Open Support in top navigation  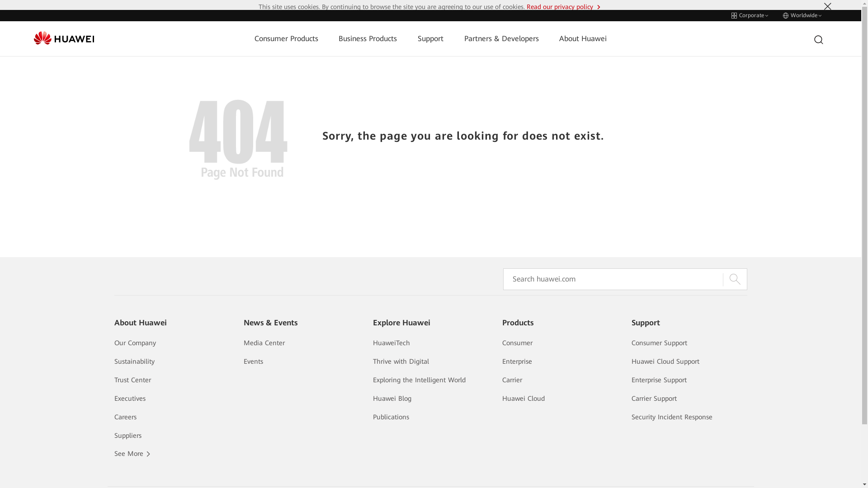[x=430, y=39]
